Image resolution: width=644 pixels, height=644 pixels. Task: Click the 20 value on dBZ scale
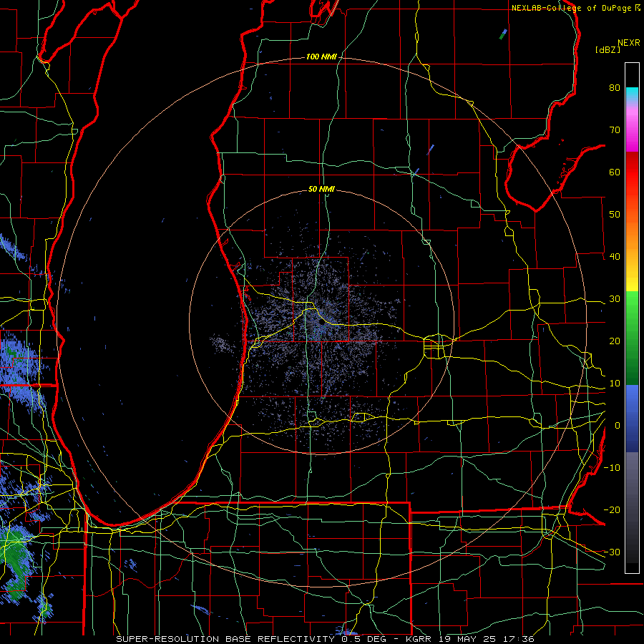(615, 341)
